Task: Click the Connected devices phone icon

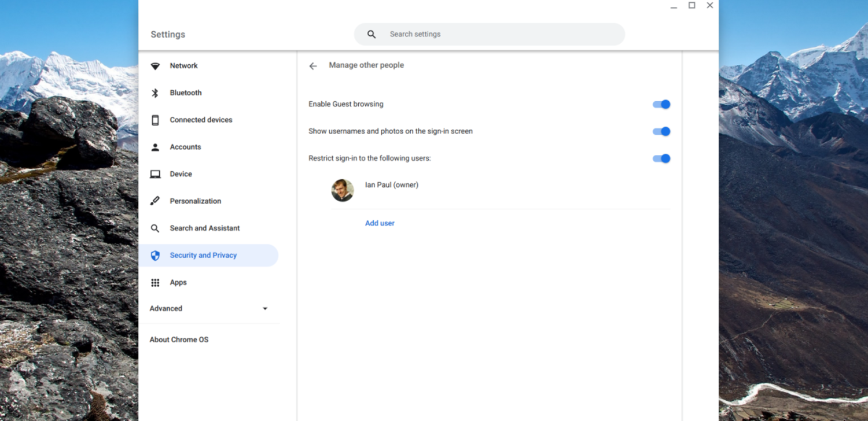Action: (155, 120)
